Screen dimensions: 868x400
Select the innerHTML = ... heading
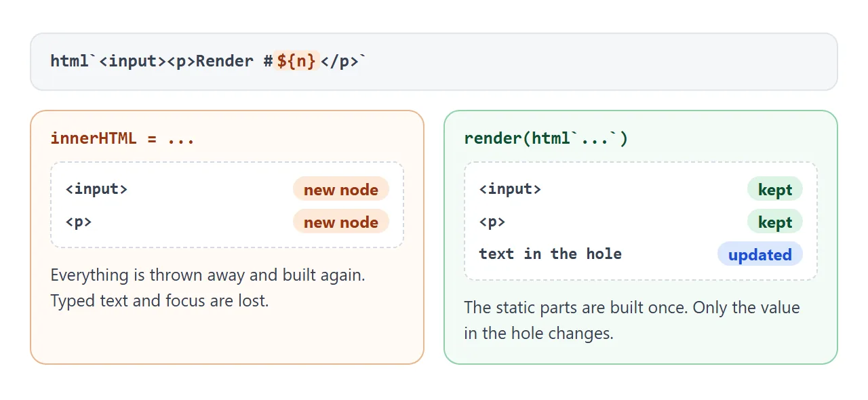[123, 138]
